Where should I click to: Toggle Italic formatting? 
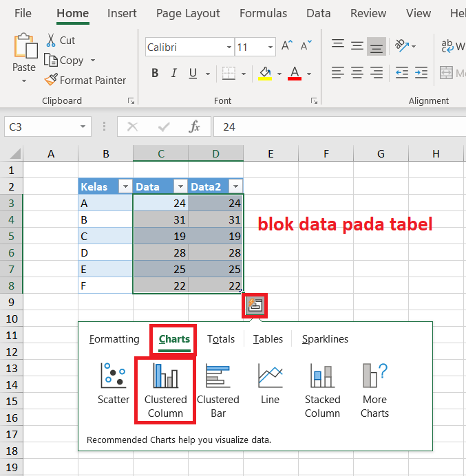[173, 74]
